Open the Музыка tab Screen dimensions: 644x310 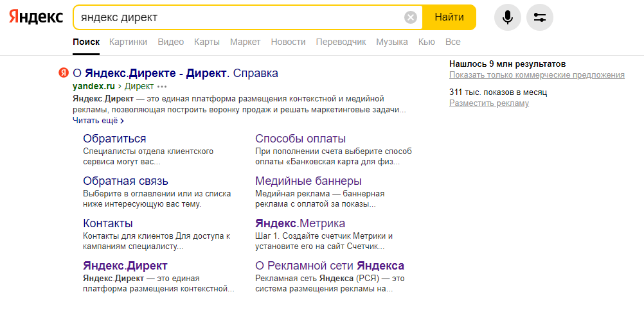(x=392, y=42)
